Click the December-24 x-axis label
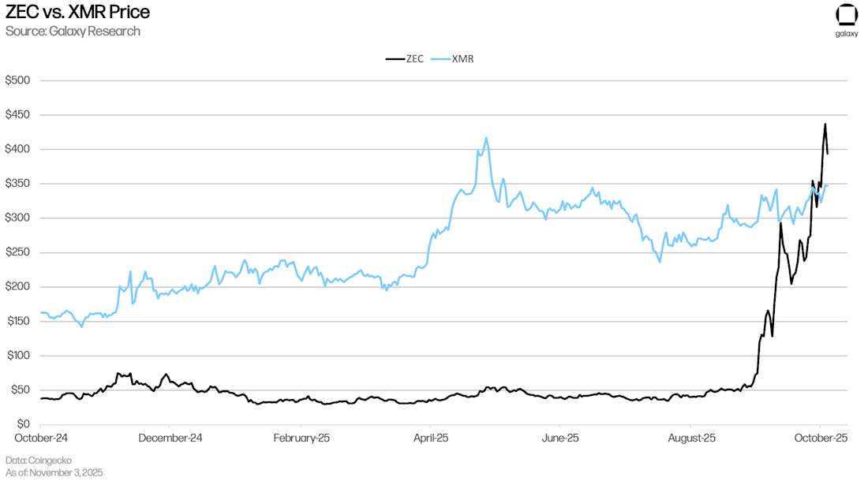The width and height of the screenshot is (868, 485). (170, 437)
